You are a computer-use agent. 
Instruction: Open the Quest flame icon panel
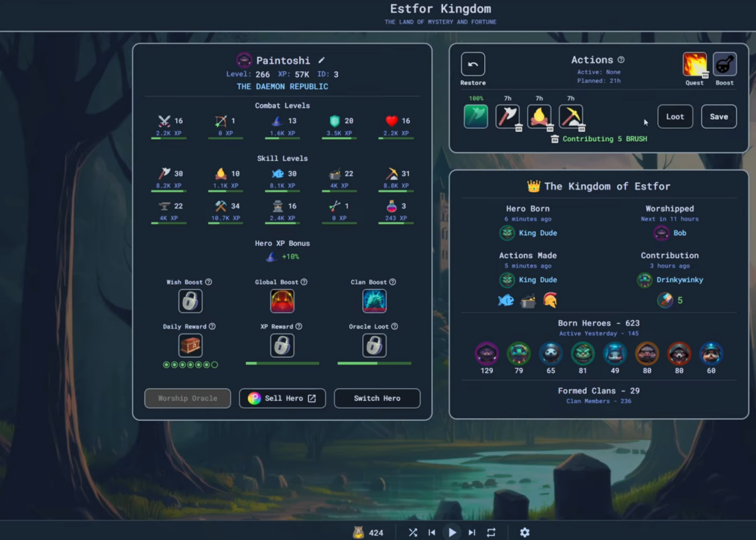pyautogui.click(x=694, y=64)
